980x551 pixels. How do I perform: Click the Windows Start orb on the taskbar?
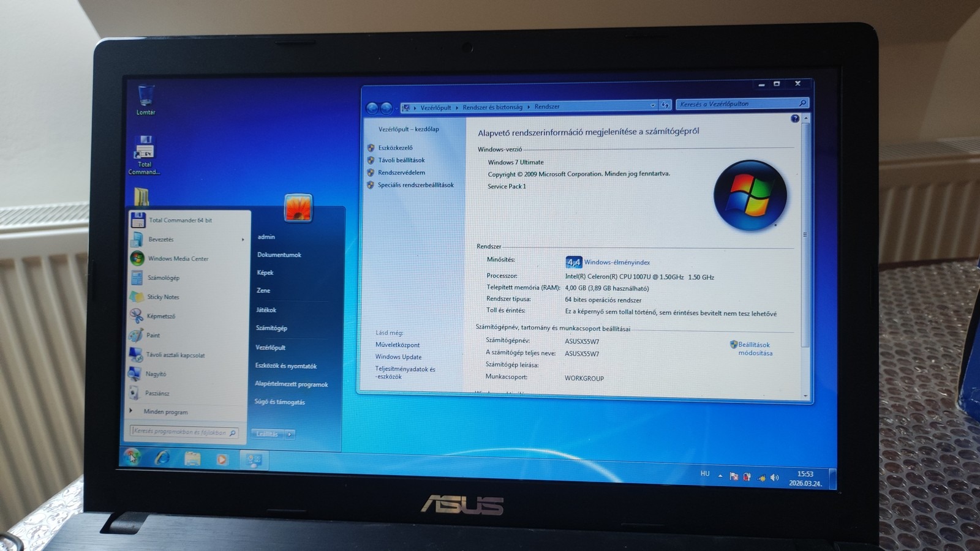132,456
